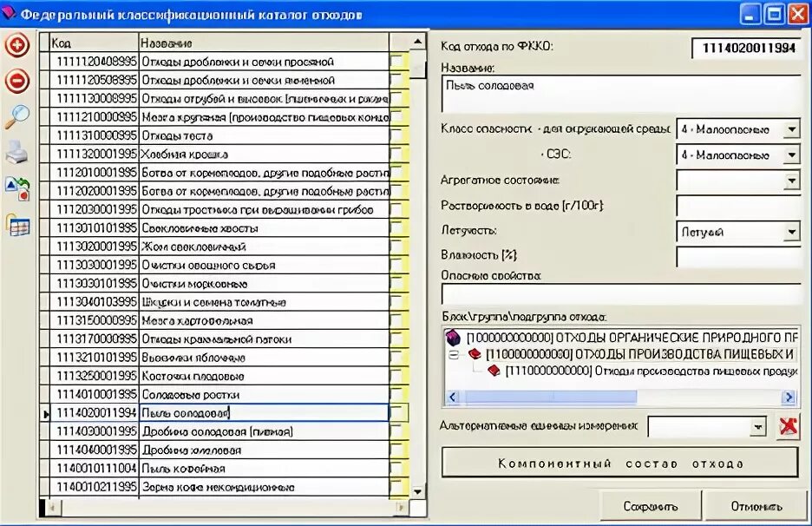Screen dimensions: 812x526
Task: Open the Летучесть dropdown
Action: tap(791, 232)
